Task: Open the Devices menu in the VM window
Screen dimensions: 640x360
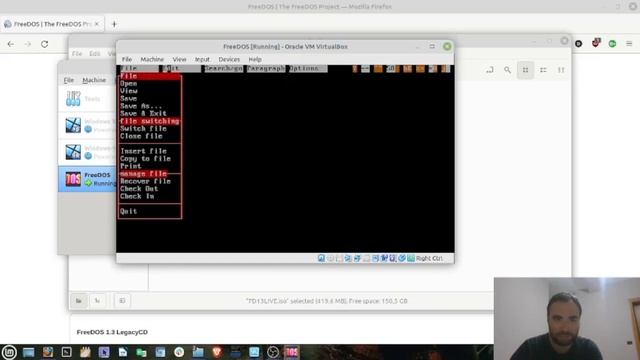Action: 229,59
